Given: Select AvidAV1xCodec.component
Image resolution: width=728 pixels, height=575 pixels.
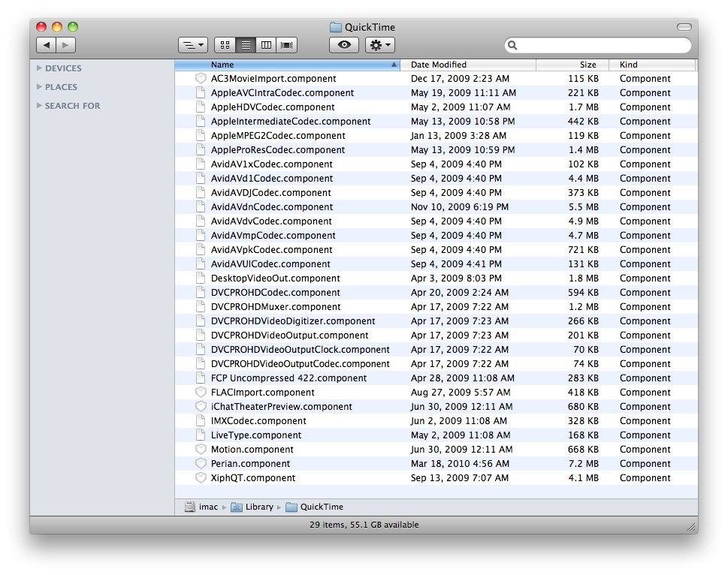Looking at the screenshot, I should (x=436, y=164).
